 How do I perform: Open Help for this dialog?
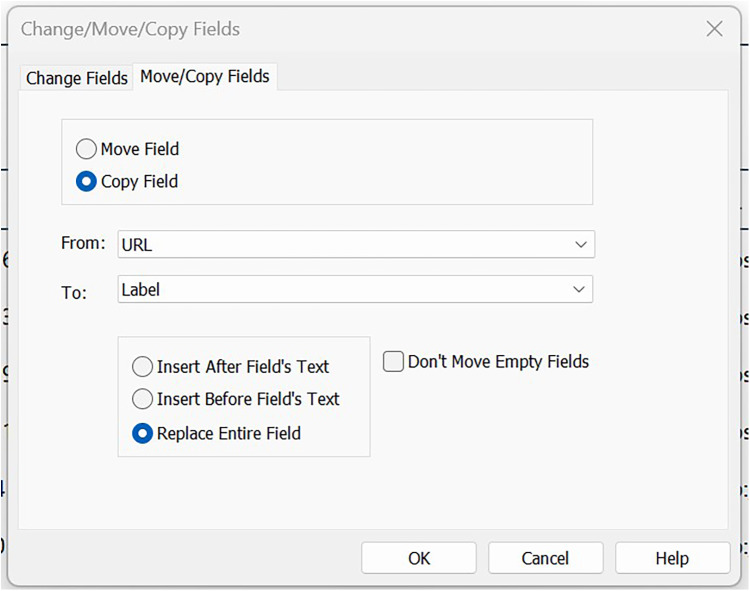673,558
